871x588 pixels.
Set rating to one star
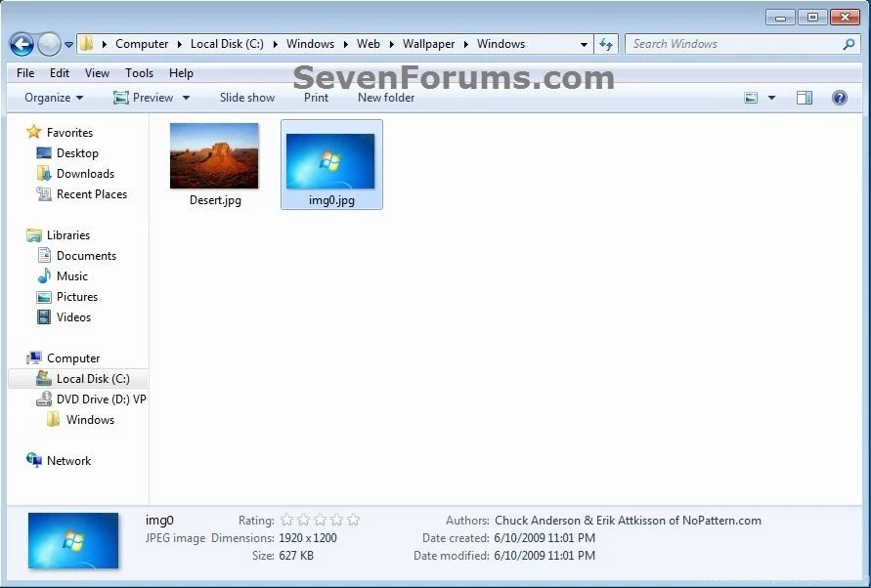(286, 521)
